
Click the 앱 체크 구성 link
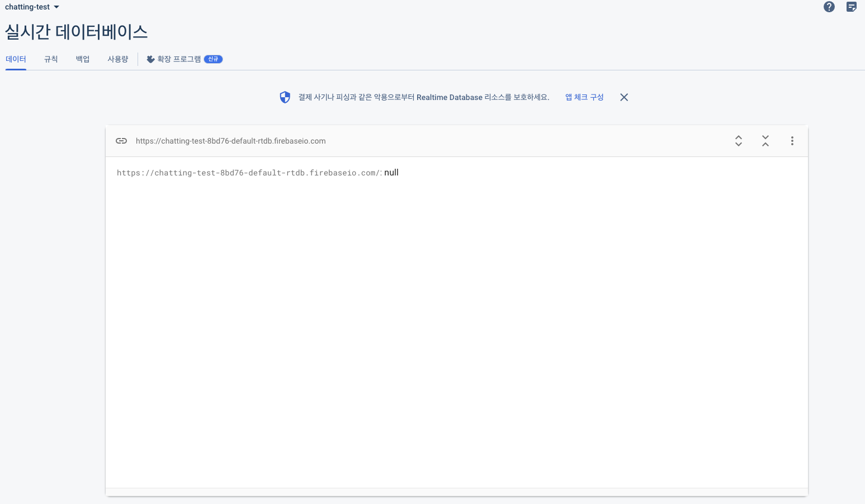pos(584,97)
